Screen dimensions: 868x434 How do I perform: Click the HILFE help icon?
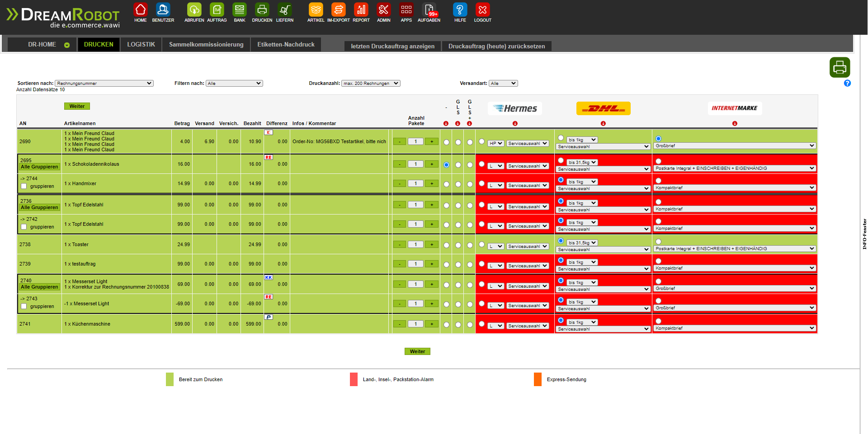click(x=460, y=9)
